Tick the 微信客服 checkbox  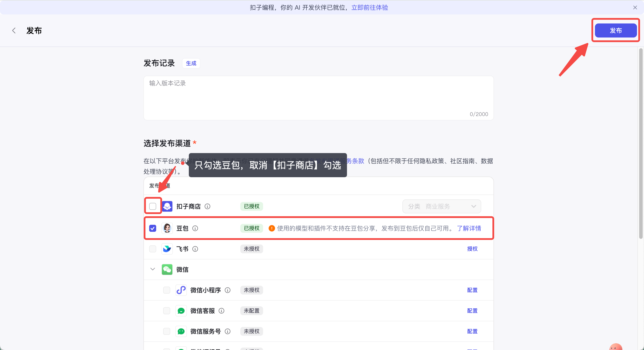coord(166,311)
